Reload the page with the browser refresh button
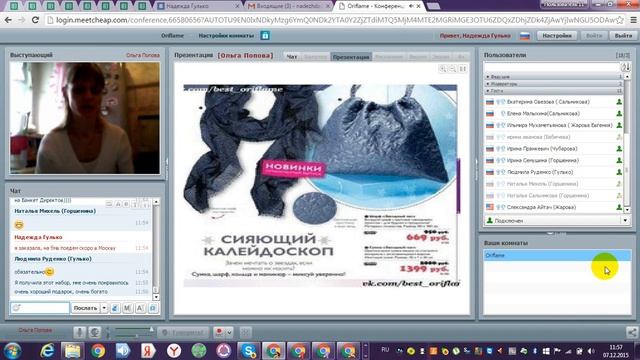640x360 pixels. 35,20
